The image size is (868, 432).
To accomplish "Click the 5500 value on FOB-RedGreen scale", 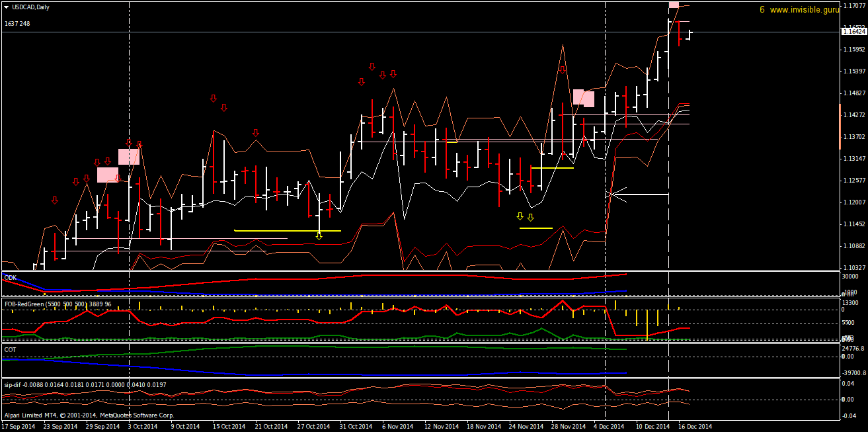I will [x=849, y=323].
